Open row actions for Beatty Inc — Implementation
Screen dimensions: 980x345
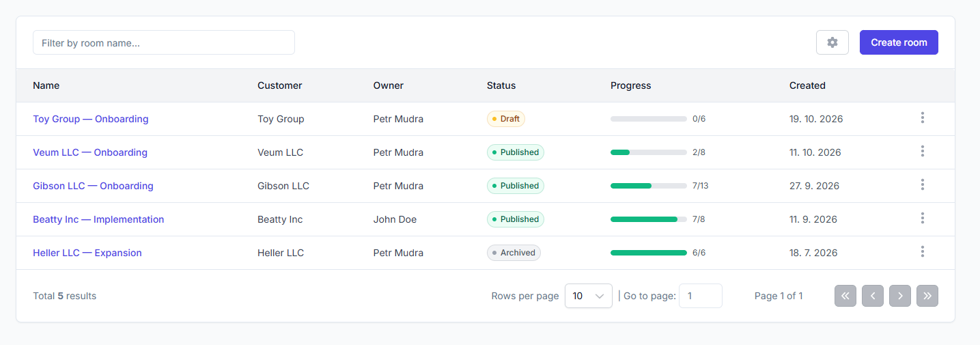click(922, 219)
